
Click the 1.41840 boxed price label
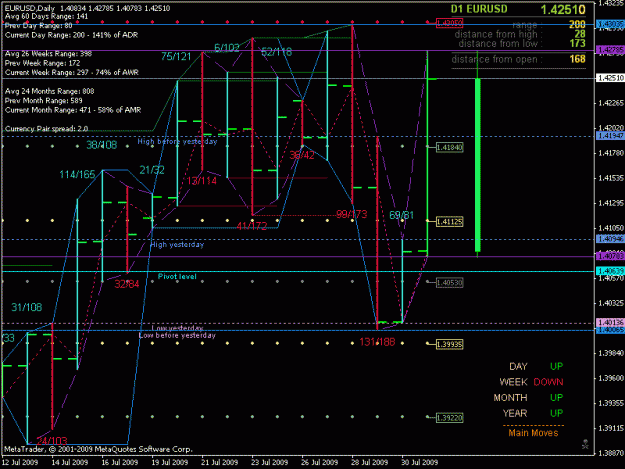[x=450, y=147]
